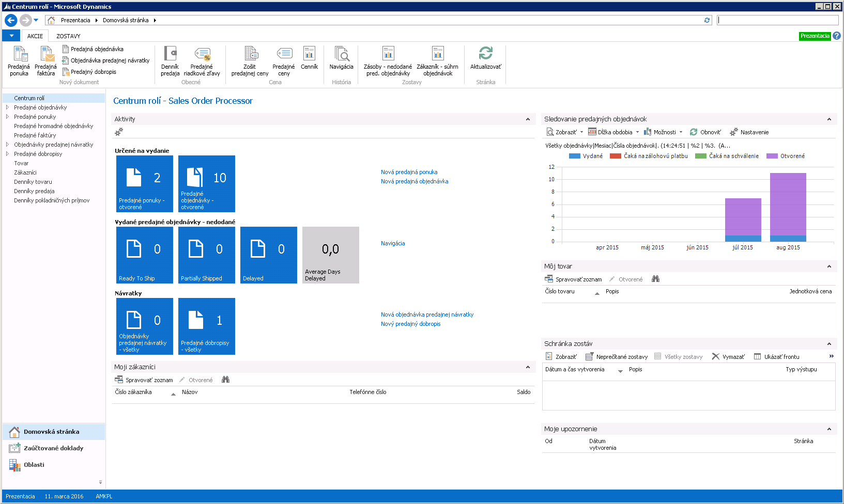Click Nový predajný dobropis link
This screenshot has width=844, height=504.
410,324
